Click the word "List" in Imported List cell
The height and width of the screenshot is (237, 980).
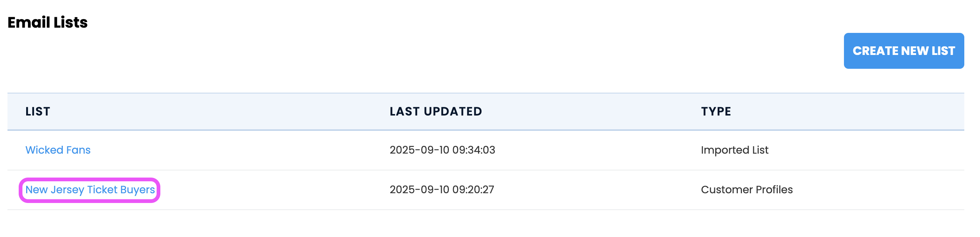coord(760,150)
